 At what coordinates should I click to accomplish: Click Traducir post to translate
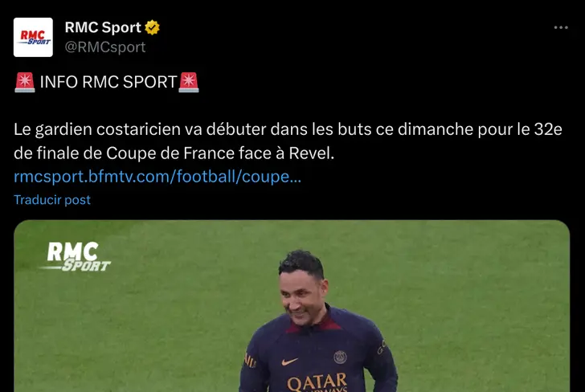pos(52,200)
